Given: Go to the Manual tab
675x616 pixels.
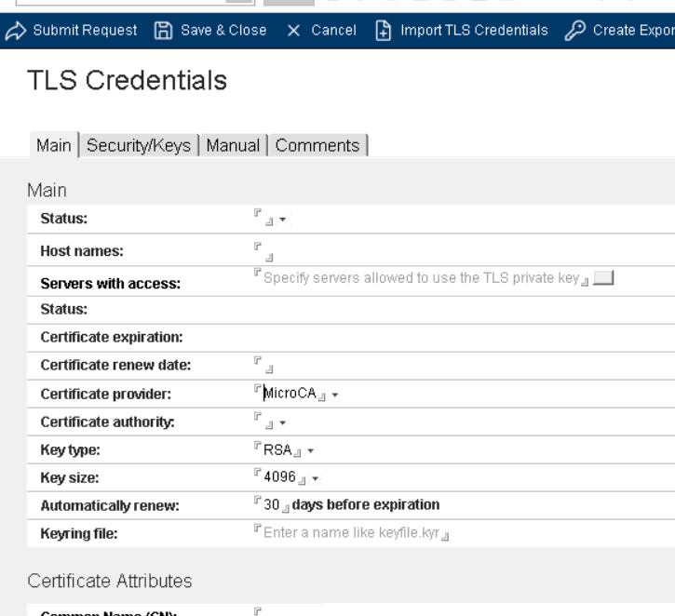Looking at the screenshot, I should click(233, 145).
